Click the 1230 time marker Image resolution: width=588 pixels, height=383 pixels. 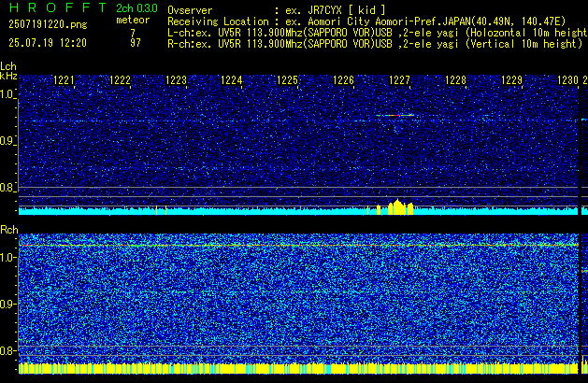[567, 80]
